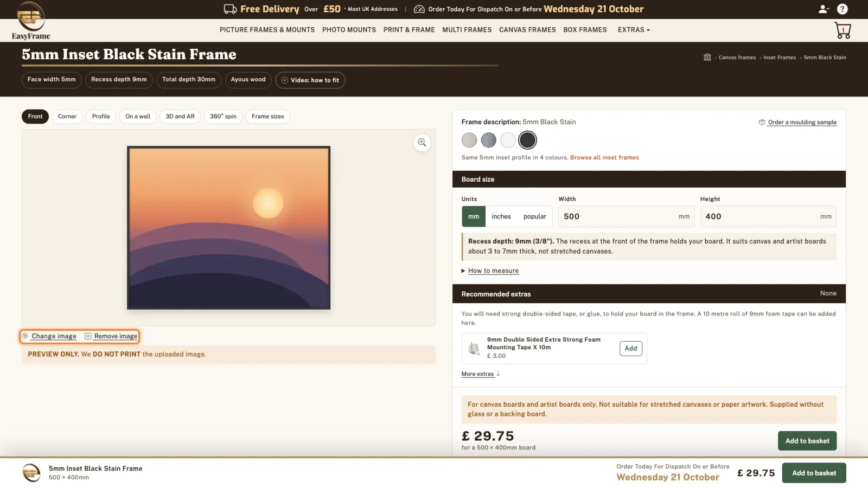
Task: Go to Box Frames menu item
Action: pos(585,30)
